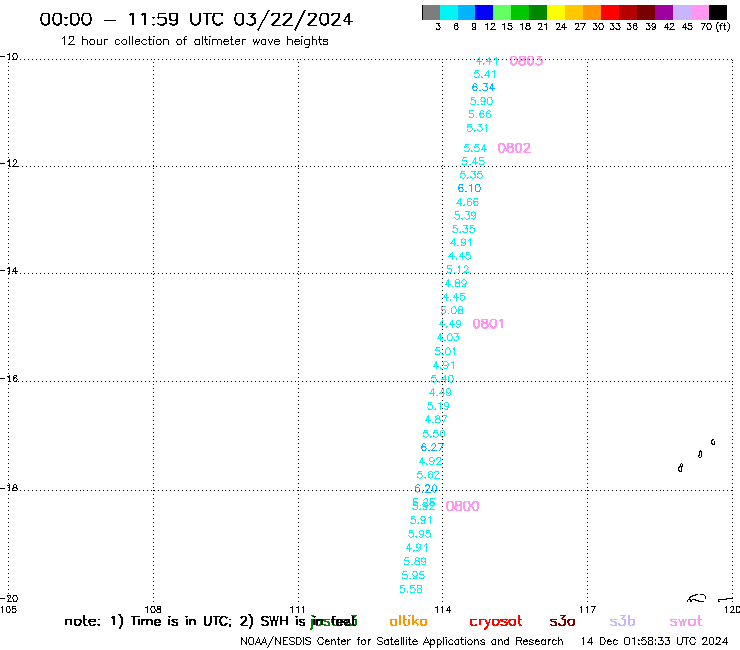Click the 4.92 wave height value
The height and width of the screenshot is (650, 740).
pyautogui.click(x=430, y=461)
